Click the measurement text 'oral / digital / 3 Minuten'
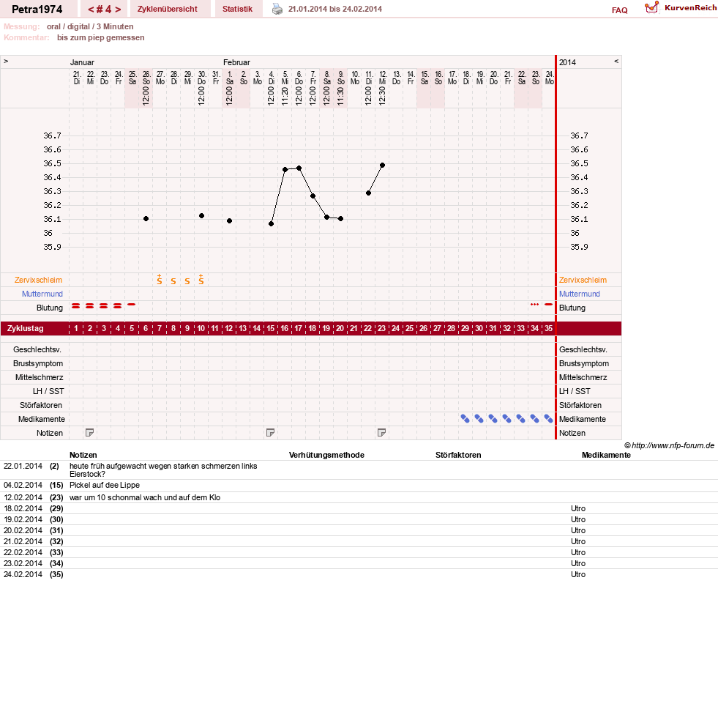 tap(90, 26)
